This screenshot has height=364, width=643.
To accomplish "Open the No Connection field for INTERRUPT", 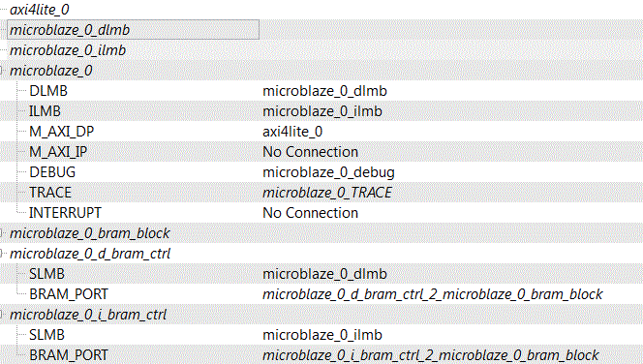I will 310,213.
